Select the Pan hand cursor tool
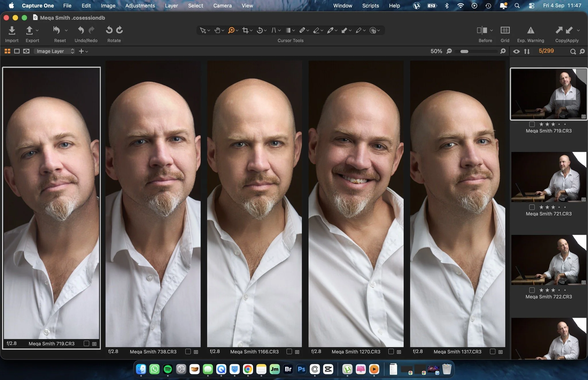The image size is (588, 380). 217,30
